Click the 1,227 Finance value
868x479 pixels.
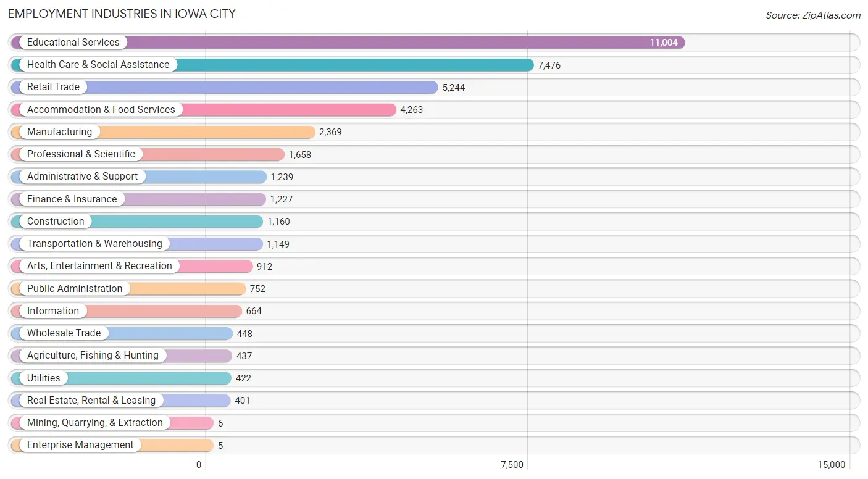pyautogui.click(x=281, y=199)
